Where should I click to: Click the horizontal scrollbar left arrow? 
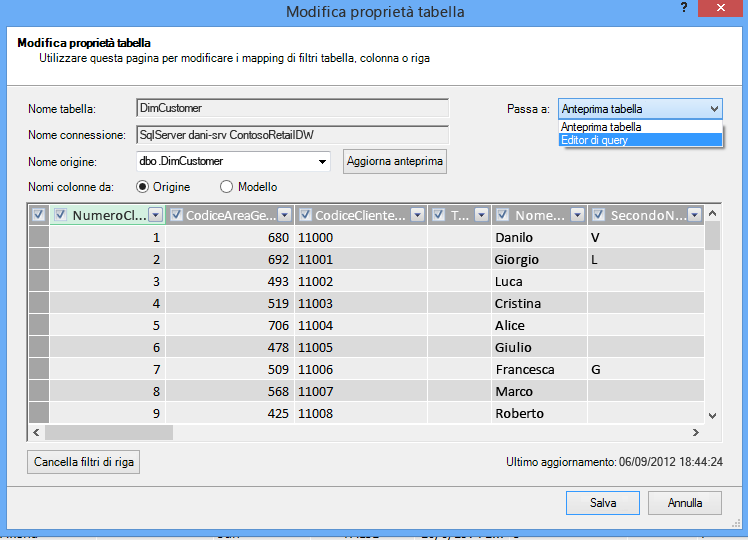(x=36, y=432)
